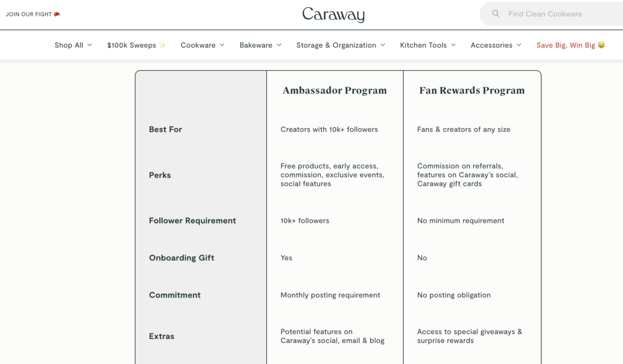Click 'Access to special giveaways' cell

pos(470,336)
